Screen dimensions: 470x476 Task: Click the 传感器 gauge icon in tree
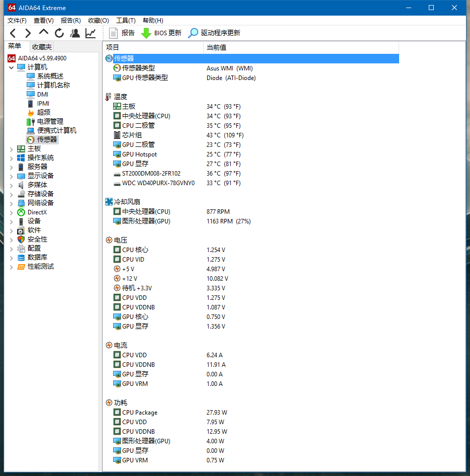(x=31, y=140)
